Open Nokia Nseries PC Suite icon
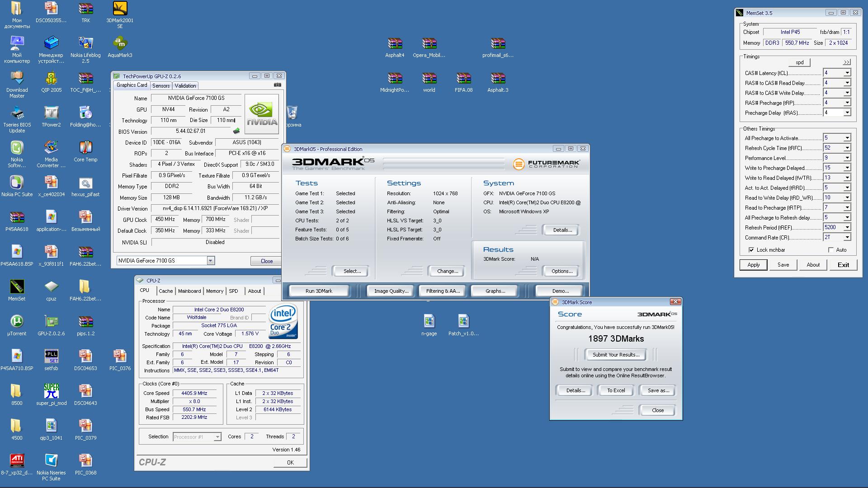The width and height of the screenshot is (868, 488). pyautogui.click(x=51, y=467)
